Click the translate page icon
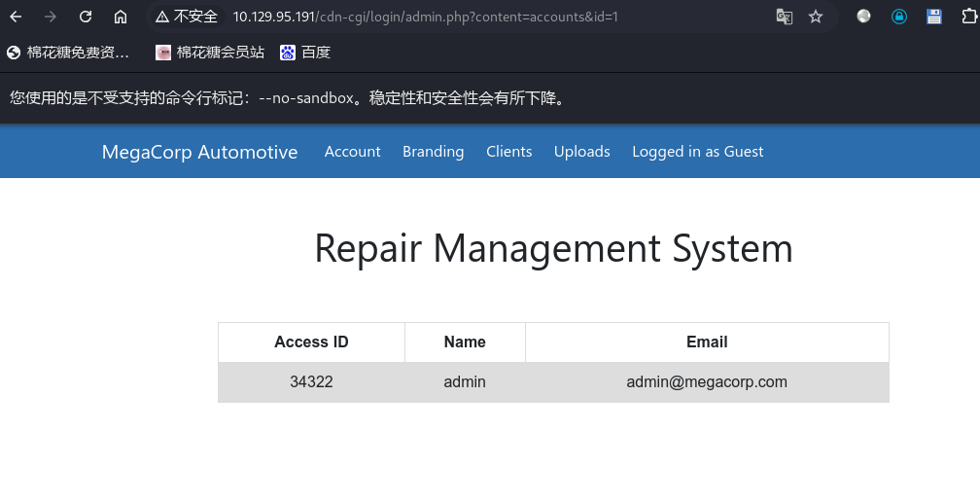The image size is (980, 504). pyautogui.click(x=784, y=17)
